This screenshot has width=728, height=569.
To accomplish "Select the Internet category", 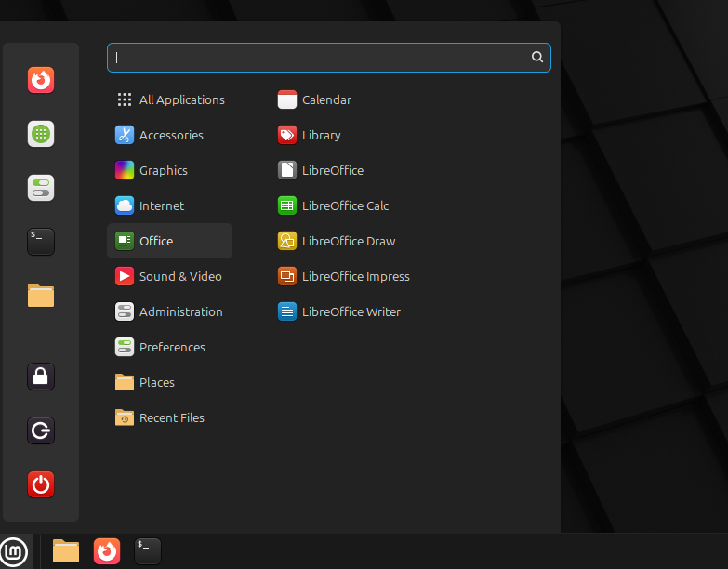I will click(170, 205).
